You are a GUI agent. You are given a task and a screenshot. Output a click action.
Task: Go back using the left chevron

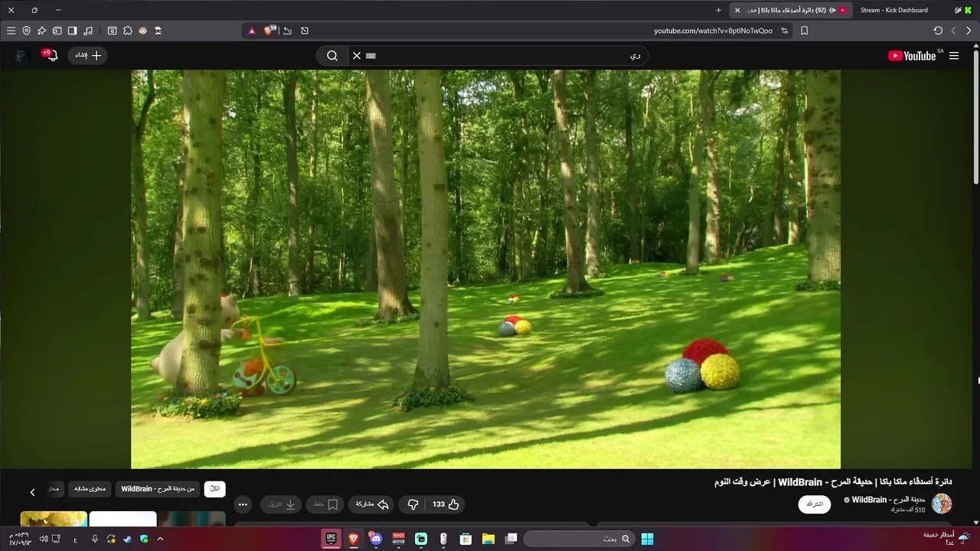tap(953, 31)
